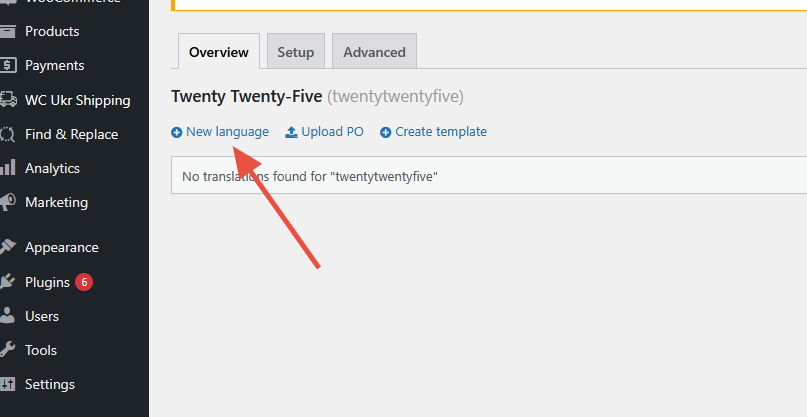Click the plus icon beside New language
Screen dimensions: 807x417
click(x=177, y=132)
